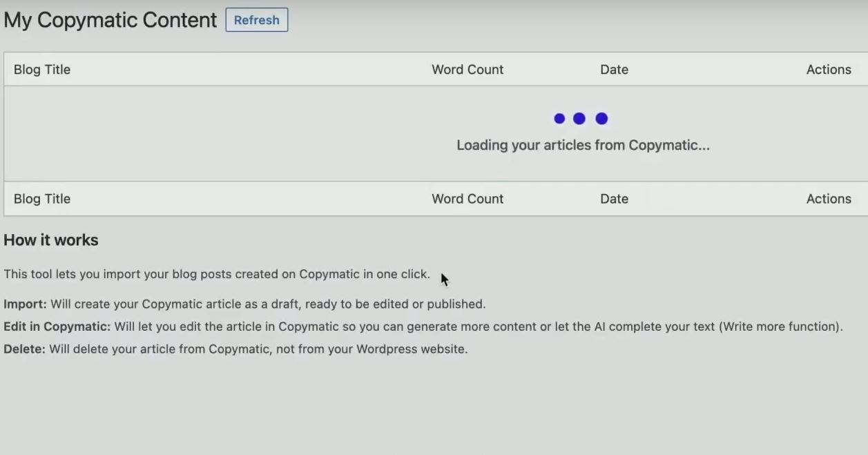Select the top Actions column header
868x455 pixels.
[x=829, y=70]
